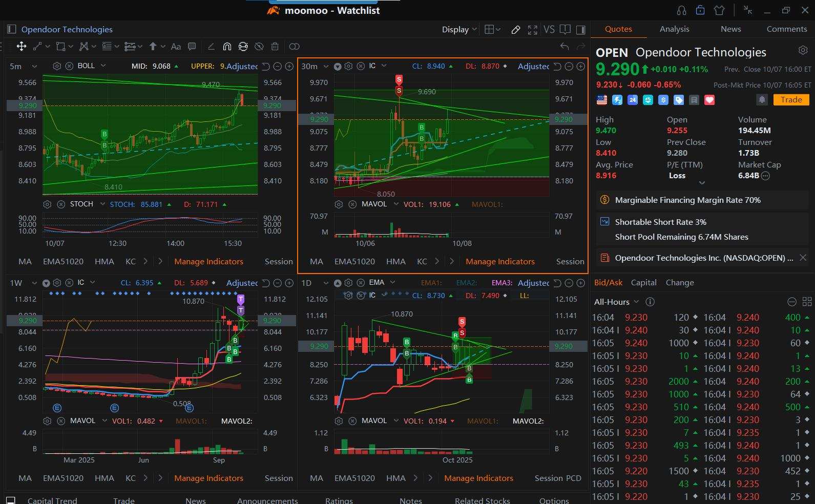The image size is (815, 504).
Task: Select the magnet snap drawing tool
Action: coord(227,47)
